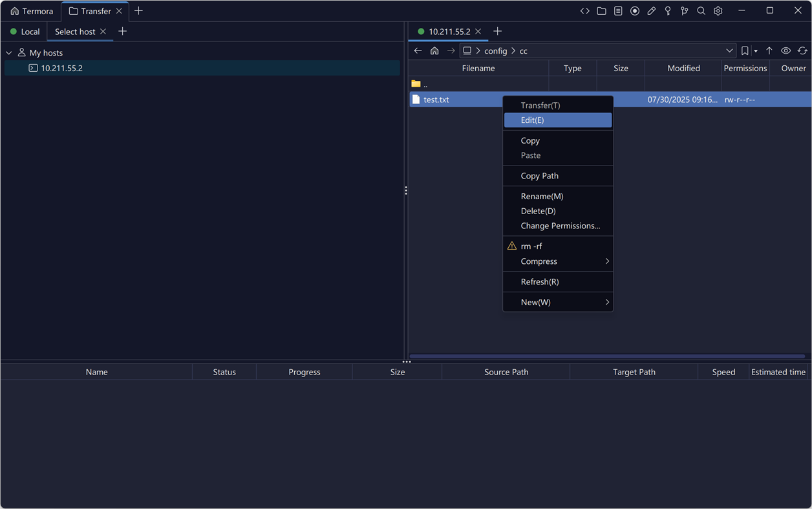Select host 10.211.55.2 in tree

pos(202,68)
